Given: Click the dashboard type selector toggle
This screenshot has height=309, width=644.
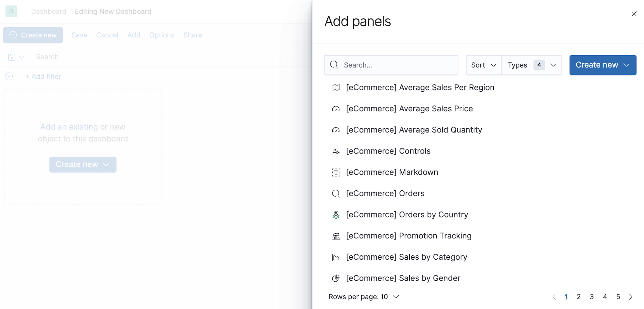Looking at the screenshot, I should click(531, 64).
